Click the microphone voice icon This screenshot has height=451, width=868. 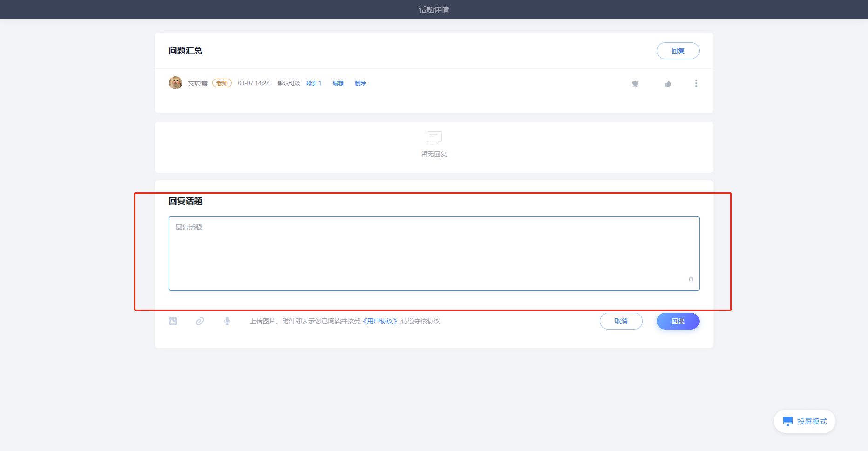point(227,321)
